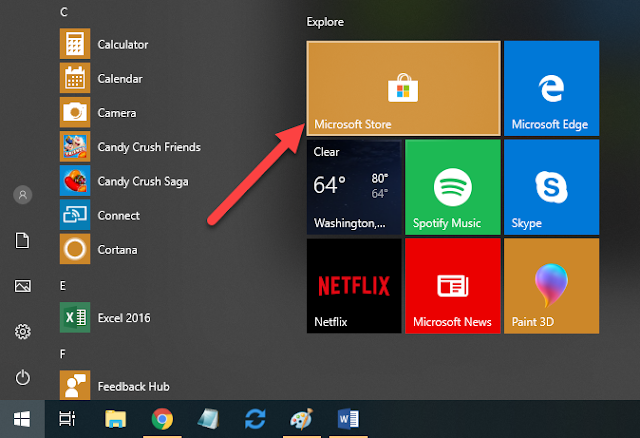Launch the Connect app icon

coord(75,215)
